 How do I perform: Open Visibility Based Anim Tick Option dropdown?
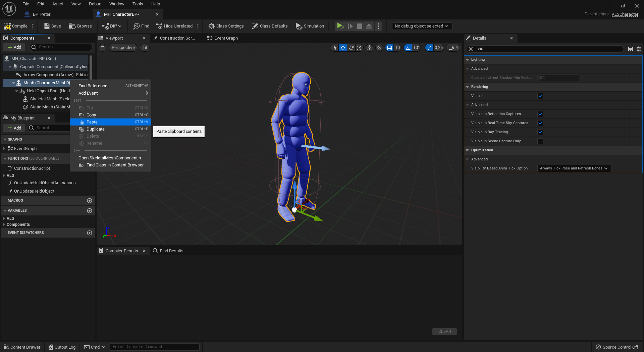pyautogui.click(x=574, y=168)
